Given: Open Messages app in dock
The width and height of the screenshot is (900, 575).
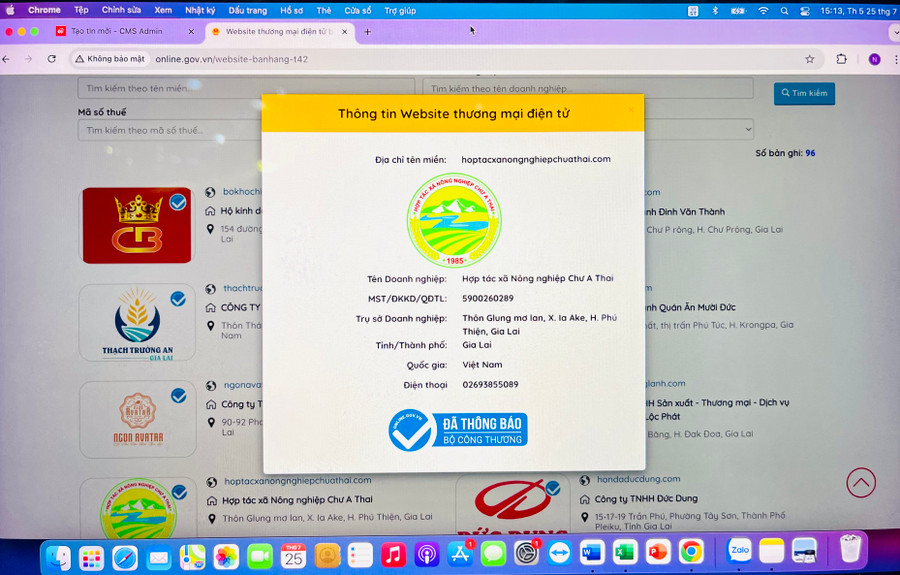Looking at the screenshot, I should 493,555.
